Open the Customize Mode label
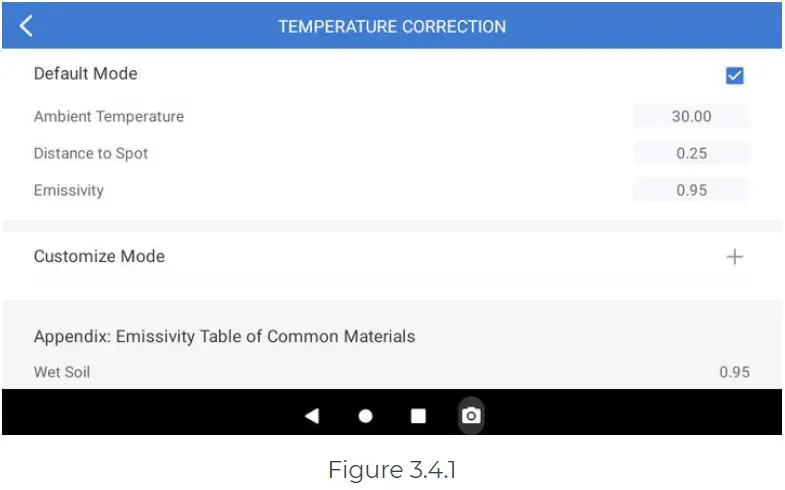Screen dimensions: 785x490 tap(99, 256)
